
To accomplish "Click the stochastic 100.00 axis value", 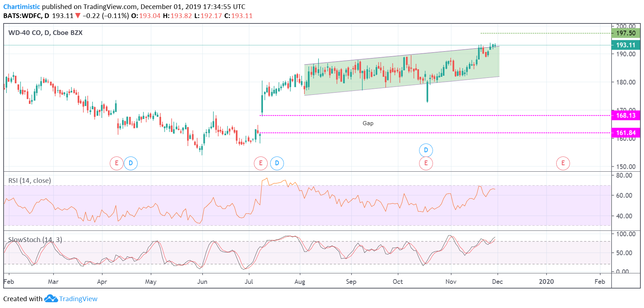I will pyautogui.click(x=626, y=234).
